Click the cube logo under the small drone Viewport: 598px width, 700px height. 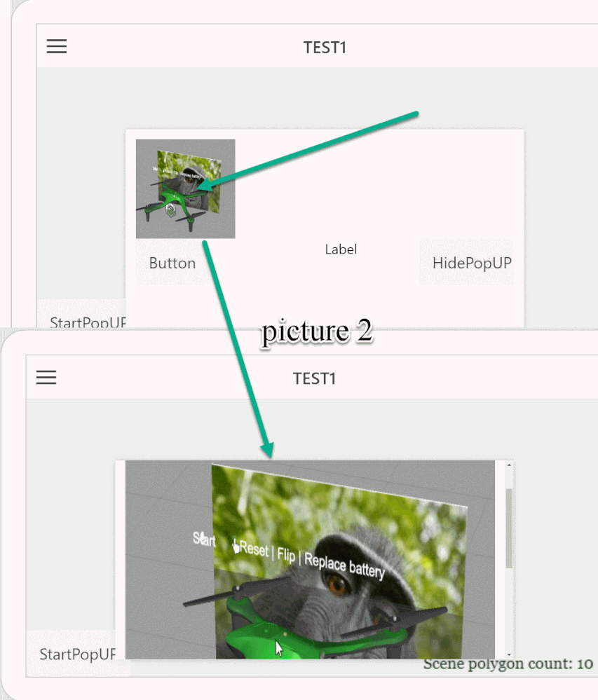tap(170, 210)
